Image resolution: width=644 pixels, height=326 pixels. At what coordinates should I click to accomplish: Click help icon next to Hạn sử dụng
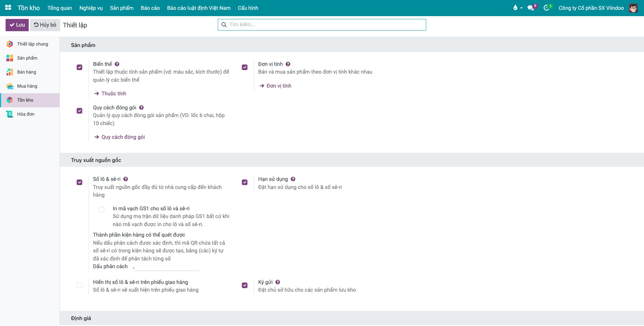point(293,179)
